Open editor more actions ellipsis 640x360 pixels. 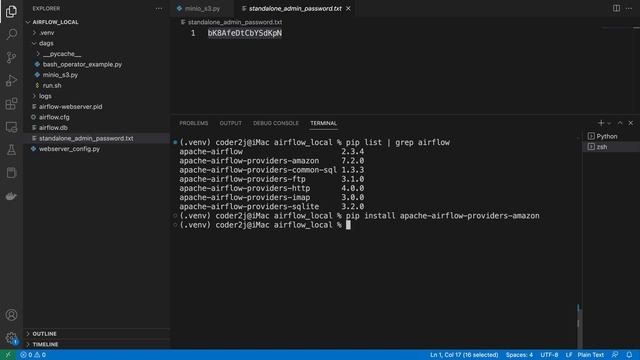[629, 8]
